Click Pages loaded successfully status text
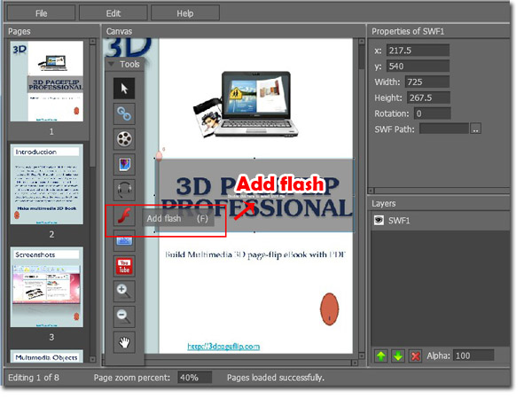Screen dimensions: 532x406 (276, 378)
